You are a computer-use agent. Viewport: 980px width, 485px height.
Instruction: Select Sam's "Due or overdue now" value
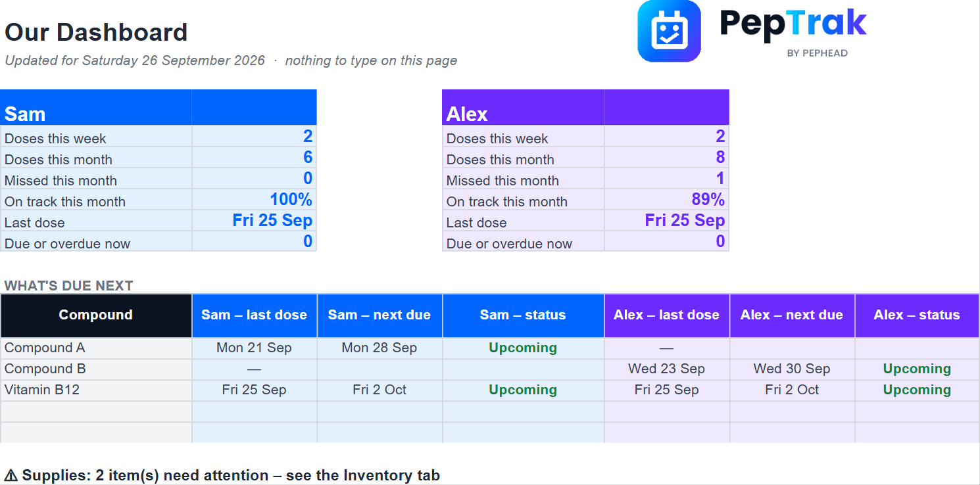(308, 242)
